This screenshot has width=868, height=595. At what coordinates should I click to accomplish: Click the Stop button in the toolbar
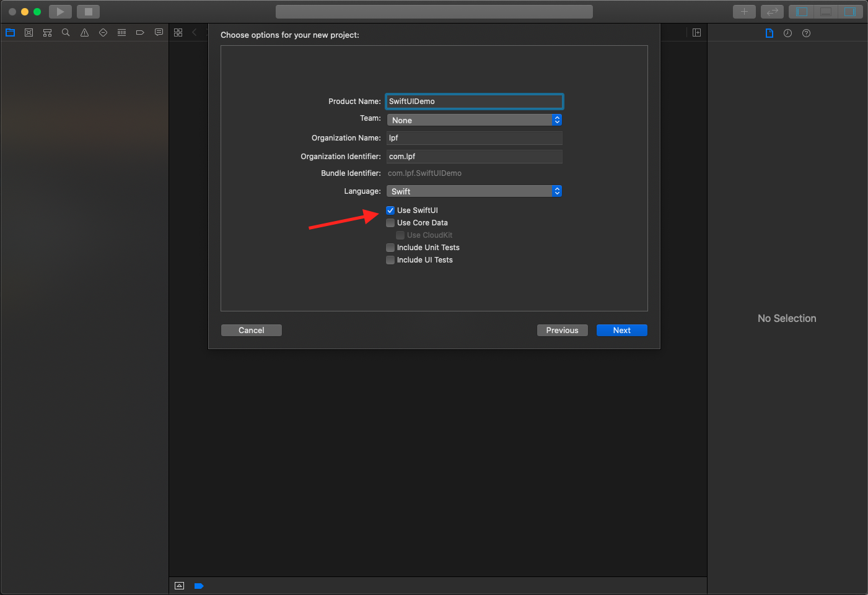coord(88,12)
